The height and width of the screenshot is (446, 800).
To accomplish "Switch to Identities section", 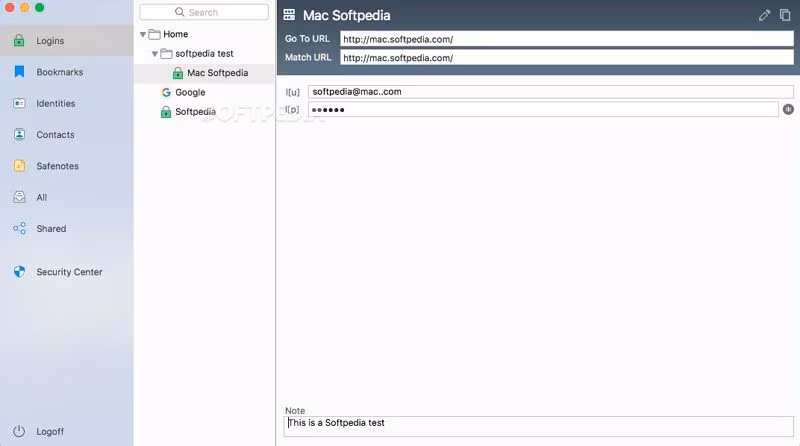I will click(x=67, y=103).
